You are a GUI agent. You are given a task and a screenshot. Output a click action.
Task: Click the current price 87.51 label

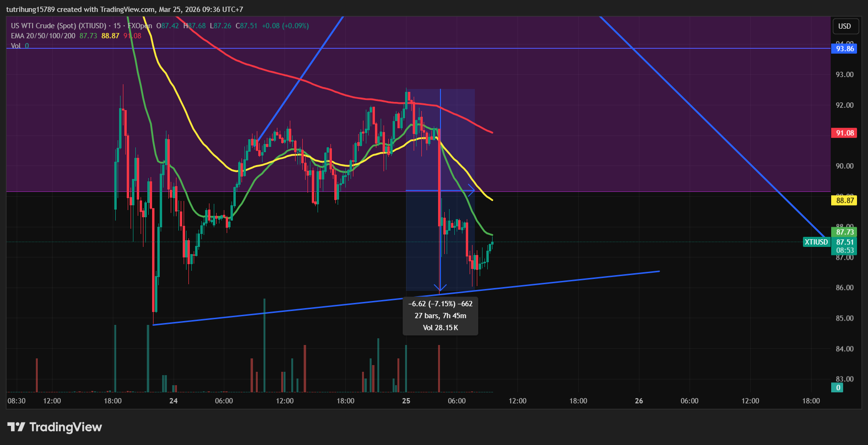point(845,242)
